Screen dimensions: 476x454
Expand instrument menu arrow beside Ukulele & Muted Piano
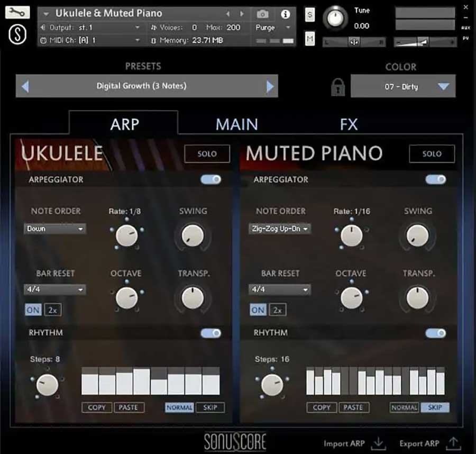pos(46,14)
